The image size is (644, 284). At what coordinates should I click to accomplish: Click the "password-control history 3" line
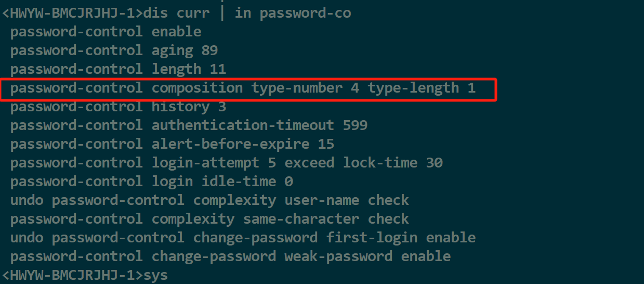click(x=118, y=107)
